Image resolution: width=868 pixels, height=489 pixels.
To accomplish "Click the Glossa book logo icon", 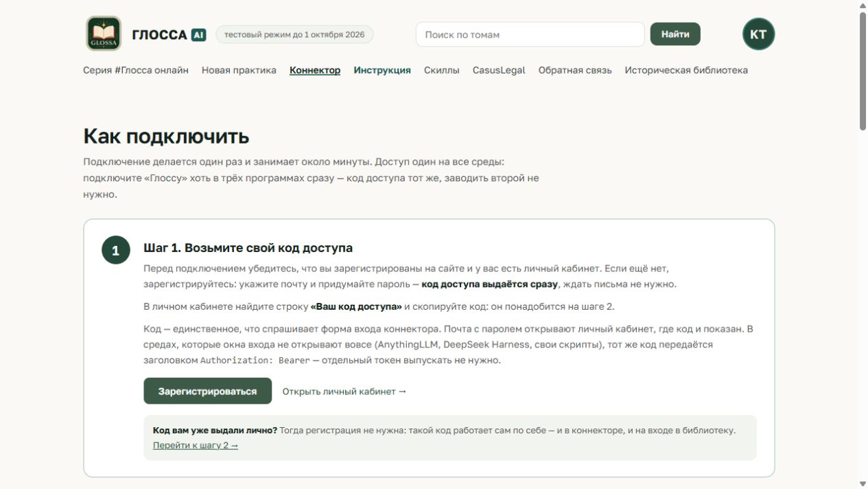I will (104, 34).
